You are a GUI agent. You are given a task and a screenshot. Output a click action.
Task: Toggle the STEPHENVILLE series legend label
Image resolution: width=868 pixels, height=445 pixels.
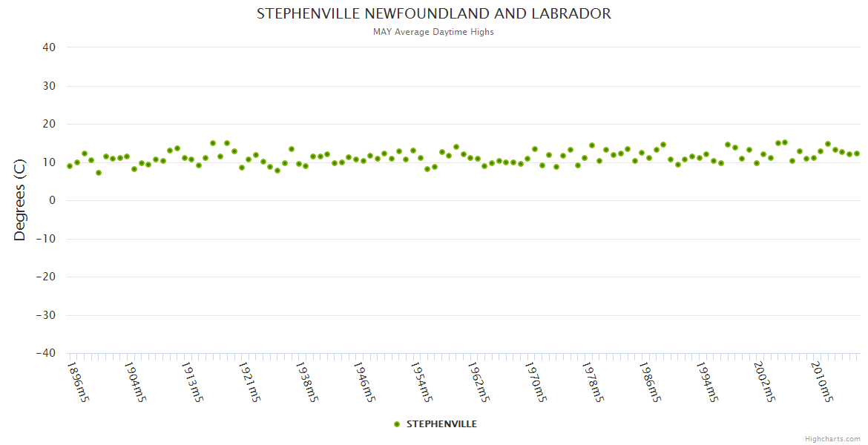(x=441, y=424)
